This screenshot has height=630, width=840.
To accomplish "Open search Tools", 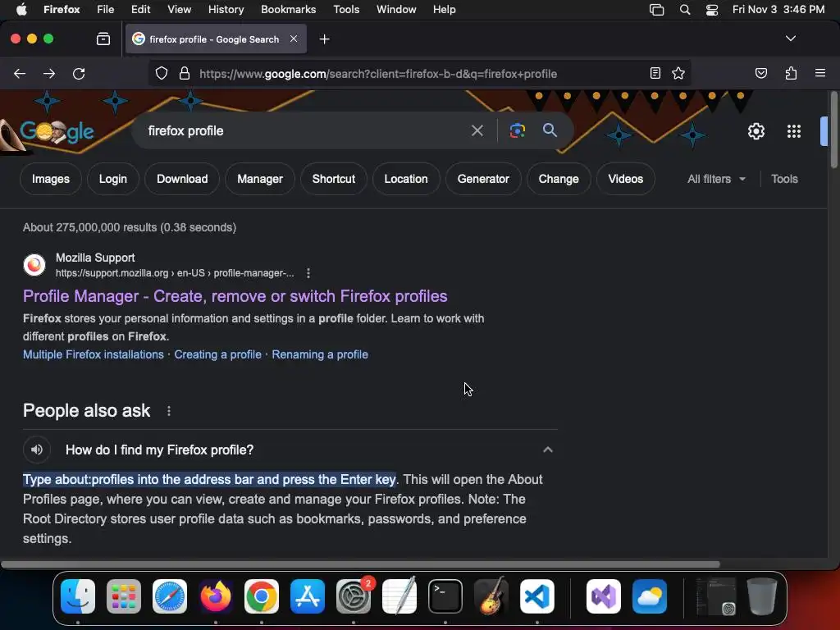I will point(784,179).
